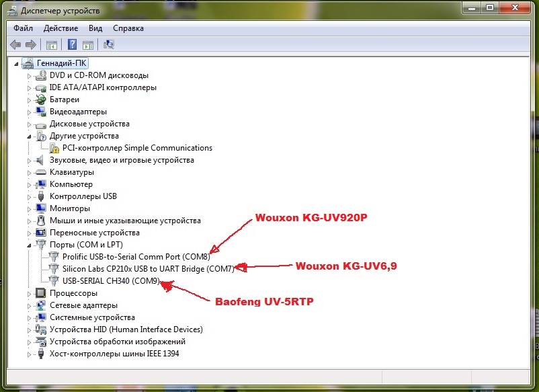Collapse the Другие устройства node

tap(29, 136)
